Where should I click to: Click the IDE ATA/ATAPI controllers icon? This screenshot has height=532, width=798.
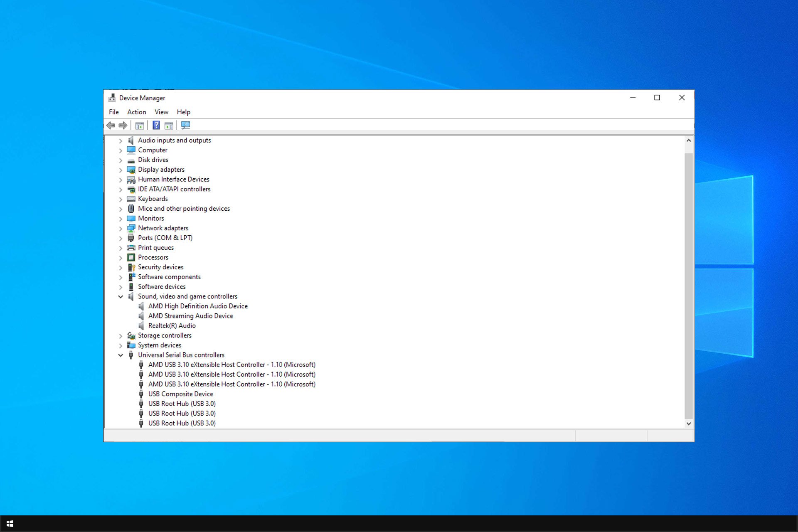(131, 189)
